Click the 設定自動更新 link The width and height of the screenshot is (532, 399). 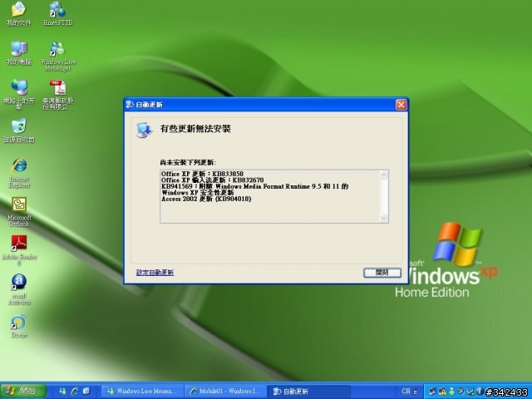(x=155, y=273)
